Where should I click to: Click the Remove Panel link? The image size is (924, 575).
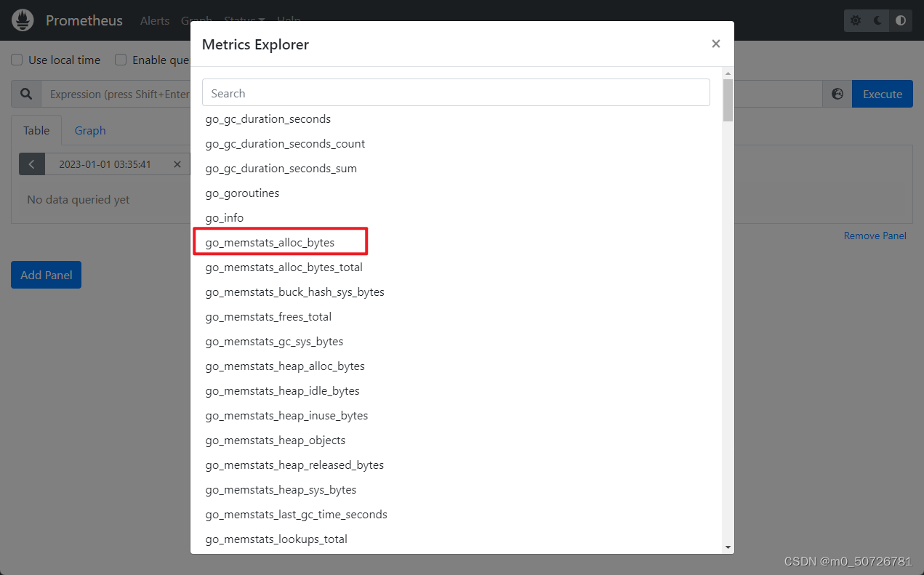pos(875,236)
